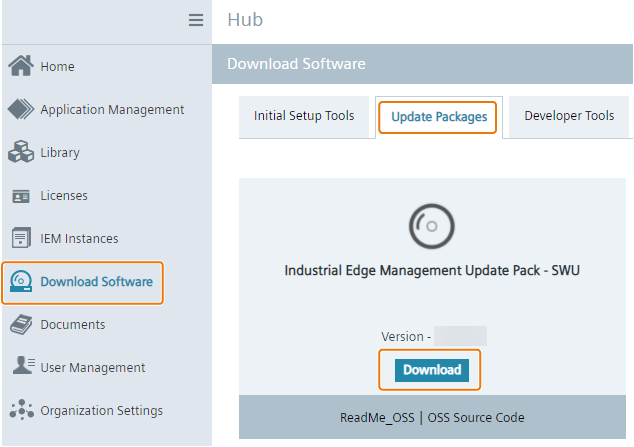The width and height of the screenshot is (634, 447).
Task: Select the Library cubes icon
Action: coord(21,153)
